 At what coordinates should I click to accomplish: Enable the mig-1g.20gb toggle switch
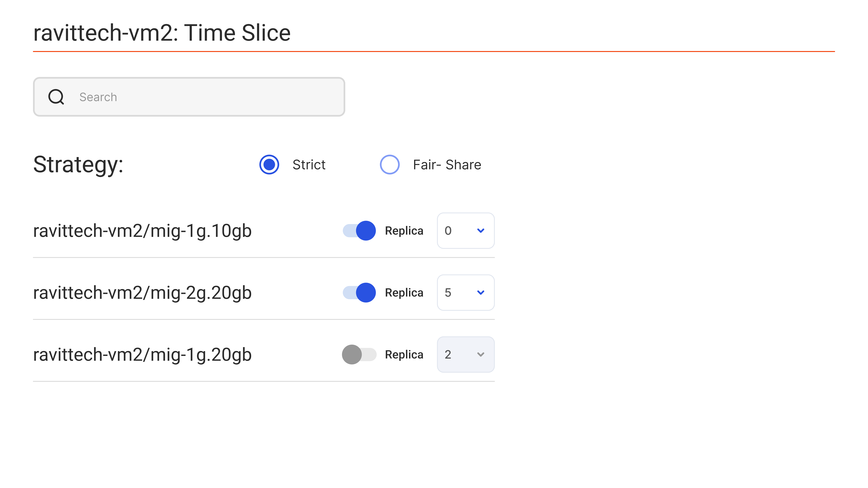click(x=359, y=355)
